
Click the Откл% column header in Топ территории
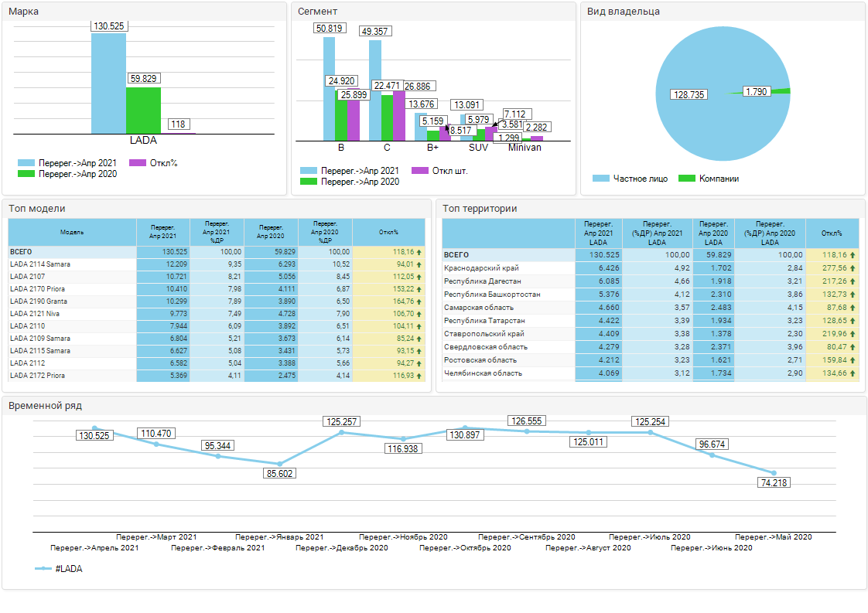click(x=832, y=233)
